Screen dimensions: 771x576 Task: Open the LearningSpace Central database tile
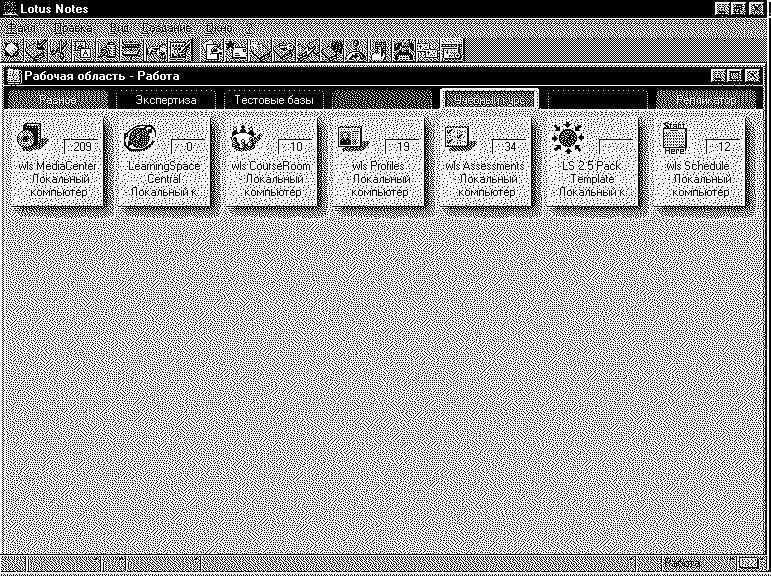point(164,161)
